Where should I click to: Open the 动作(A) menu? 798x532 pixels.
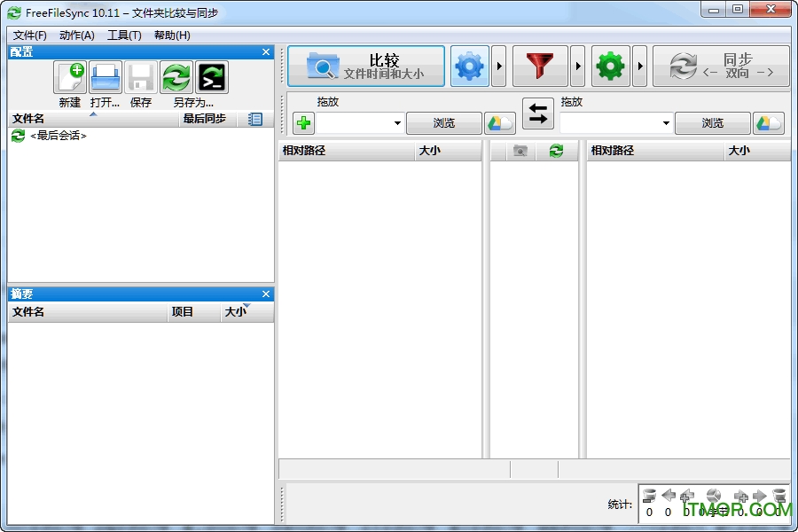pyautogui.click(x=77, y=35)
